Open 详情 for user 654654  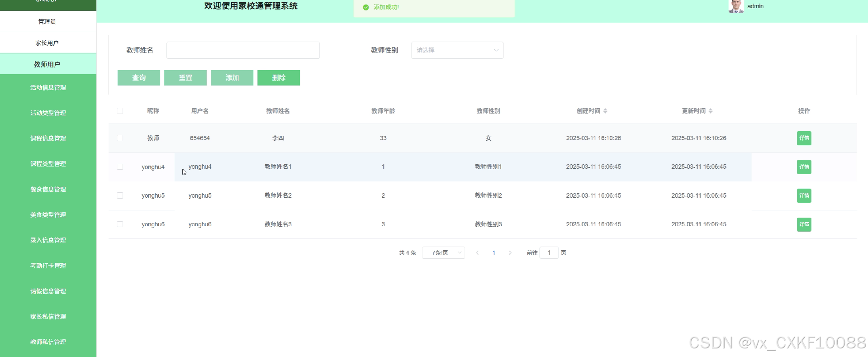tap(804, 138)
